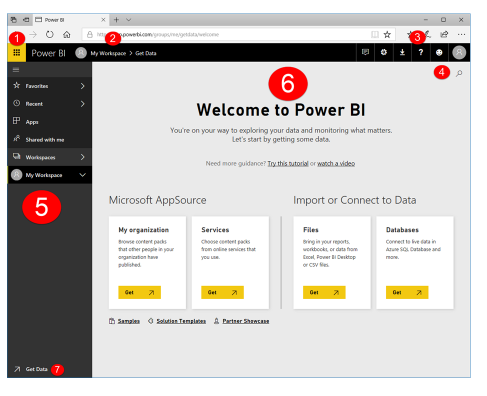487x396 pixels.
Task: Click the search magnifier icon
Action: [x=459, y=73]
